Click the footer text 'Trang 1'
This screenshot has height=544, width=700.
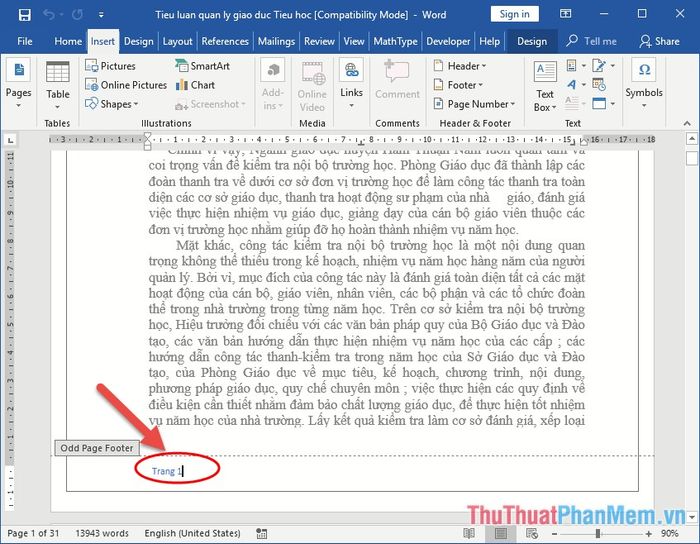[167, 471]
